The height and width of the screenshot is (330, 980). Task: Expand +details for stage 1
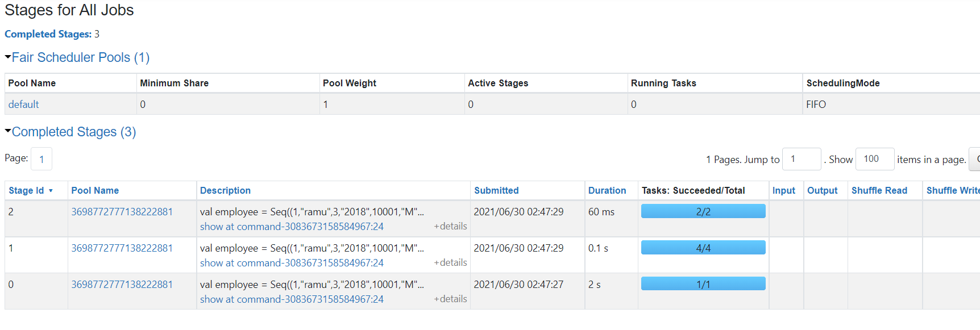pos(450,262)
